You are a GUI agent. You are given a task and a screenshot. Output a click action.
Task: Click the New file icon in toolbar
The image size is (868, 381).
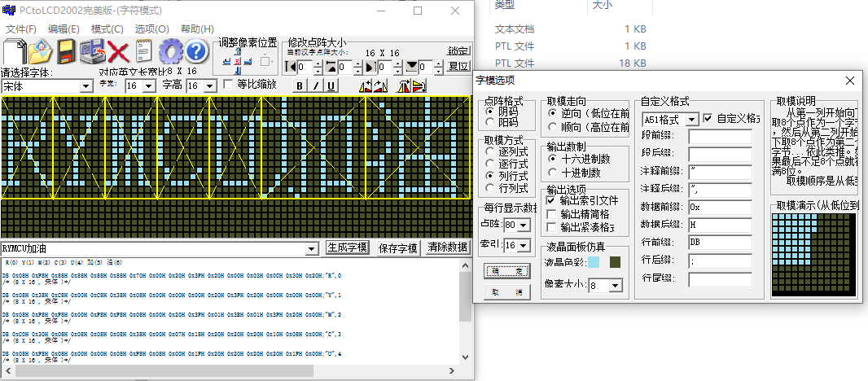coord(14,51)
